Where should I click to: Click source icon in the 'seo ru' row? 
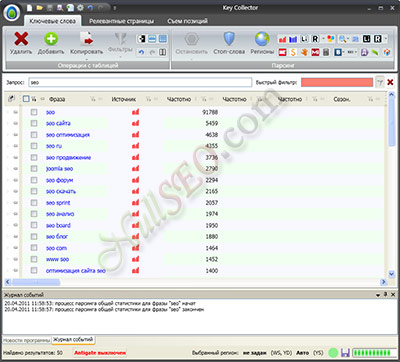click(135, 146)
